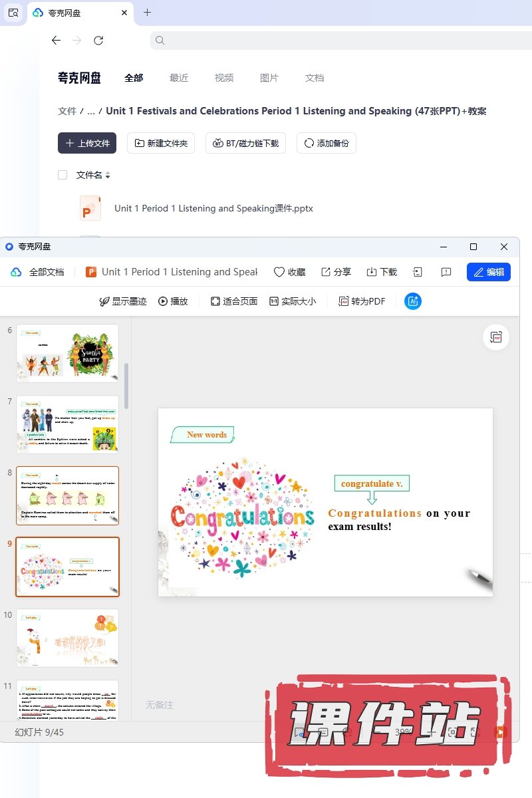This screenshot has width=532, height=798.
Task: Select 适合页面 fit-to-page view
Action: (234, 301)
